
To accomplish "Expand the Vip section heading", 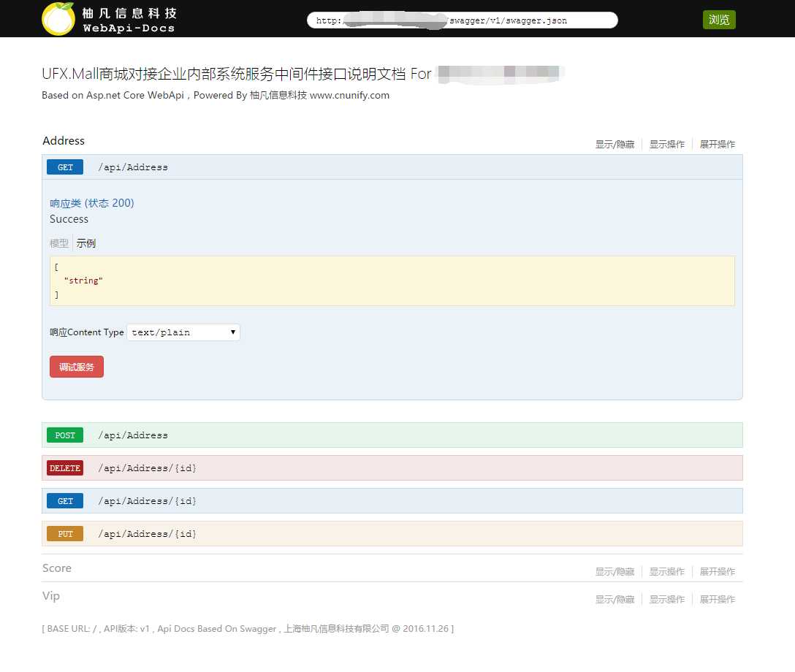I will coord(50,596).
